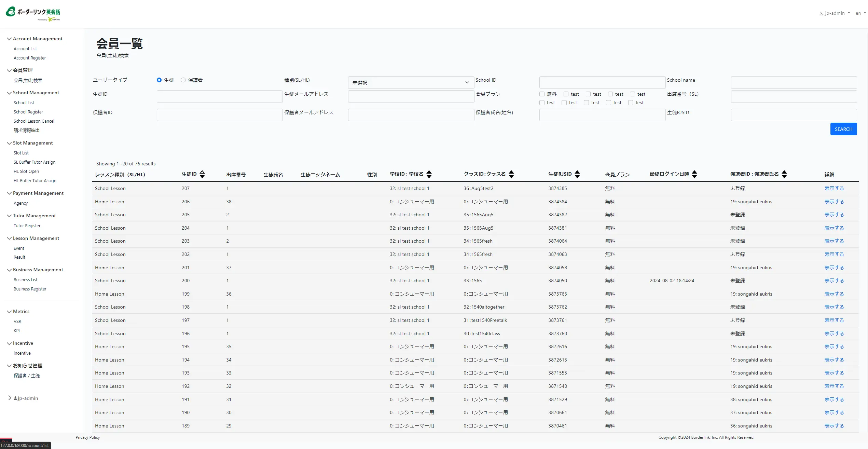Click the Borderlink logo icon
This screenshot has width=868, height=449.
[11, 12]
